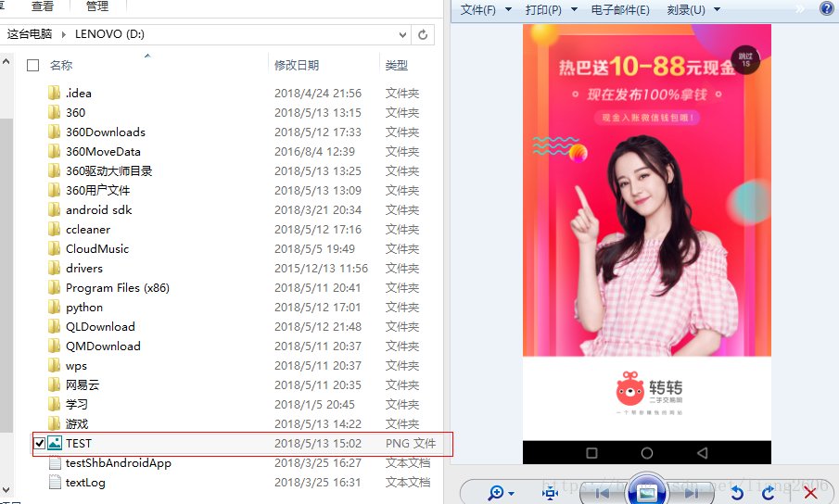The width and height of the screenshot is (839, 504).
Task: Switch to 查看 ribbon tab
Action: [x=43, y=6]
